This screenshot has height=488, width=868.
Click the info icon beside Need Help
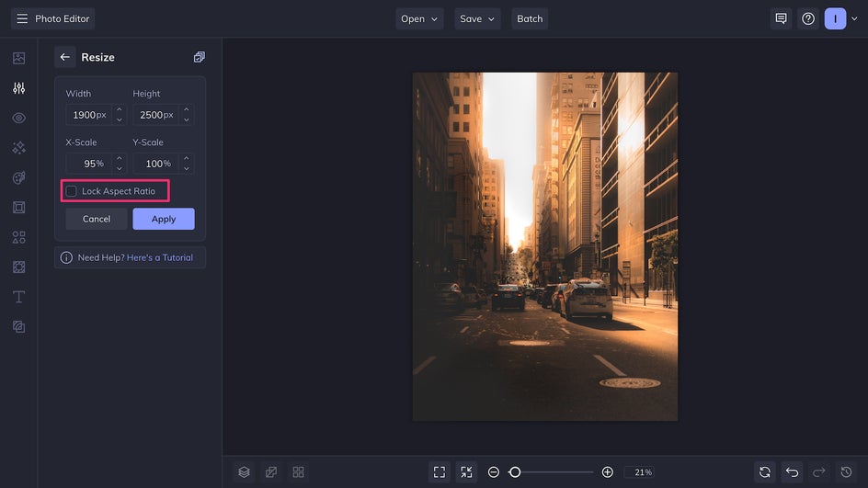[x=66, y=257]
